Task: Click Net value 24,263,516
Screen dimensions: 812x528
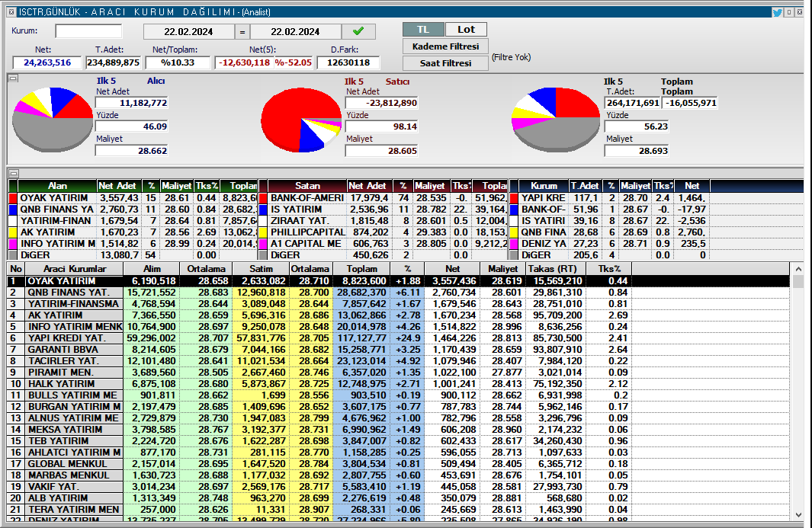Action: coord(47,62)
